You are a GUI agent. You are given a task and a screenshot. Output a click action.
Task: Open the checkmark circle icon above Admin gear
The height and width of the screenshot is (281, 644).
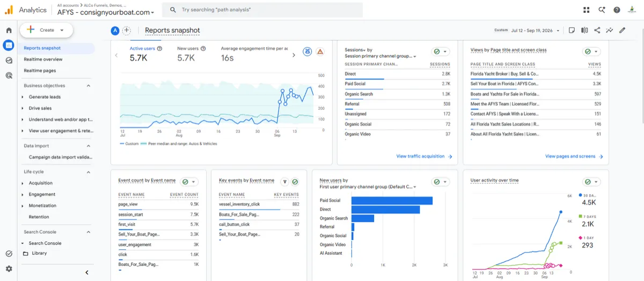pyautogui.click(x=9, y=254)
